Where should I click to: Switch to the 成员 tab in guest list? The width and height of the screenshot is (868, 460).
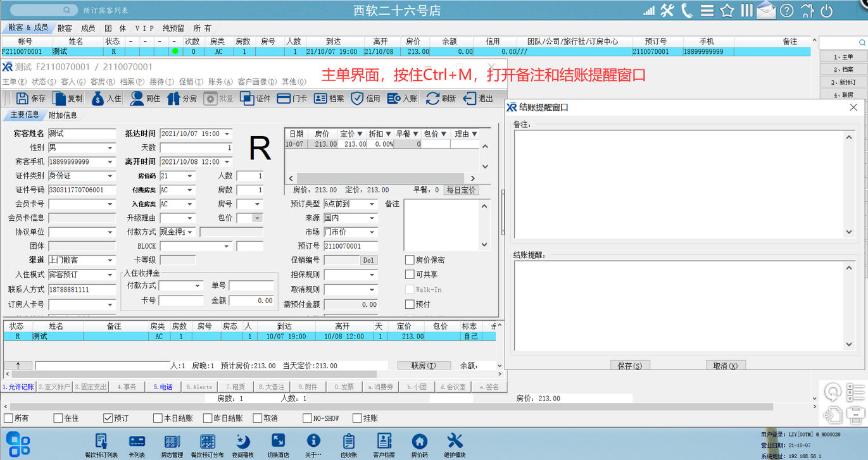tap(88, 28)
